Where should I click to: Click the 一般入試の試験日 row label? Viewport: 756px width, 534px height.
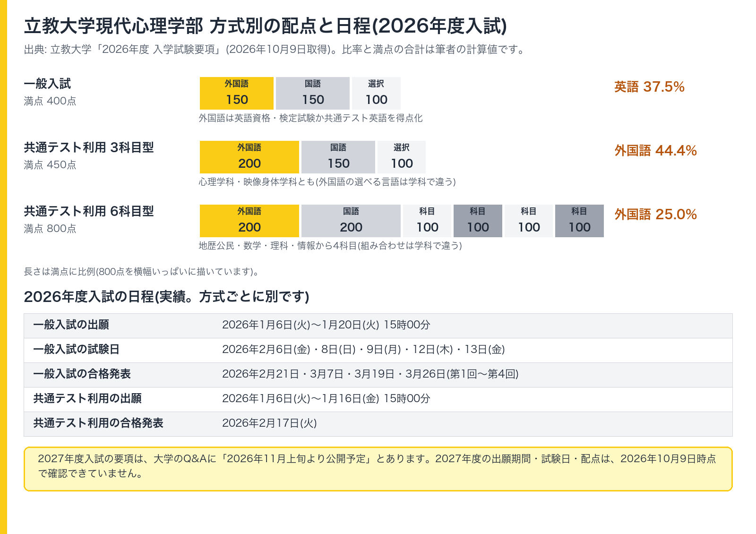pyautogui.click(x=76, y=349)
